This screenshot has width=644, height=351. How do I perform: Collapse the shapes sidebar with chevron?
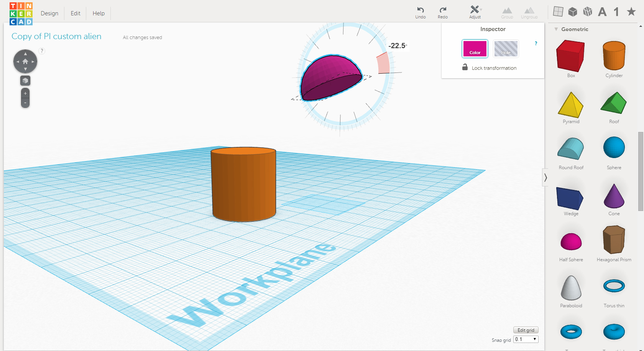tap(545, 178)
